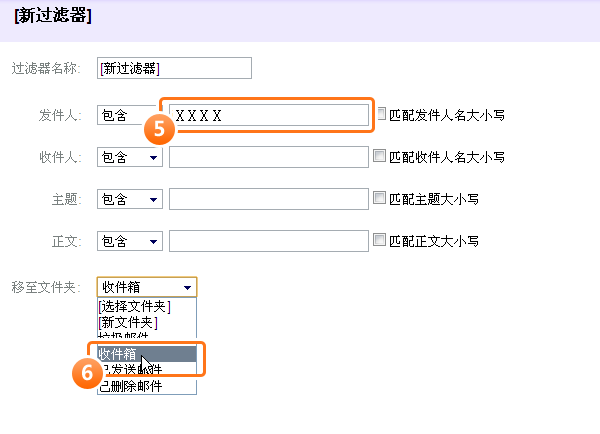Enable 匹配发件人名大小写 checkbox
Viewport: 600px width, 434px height.
(x=382, y=114)
